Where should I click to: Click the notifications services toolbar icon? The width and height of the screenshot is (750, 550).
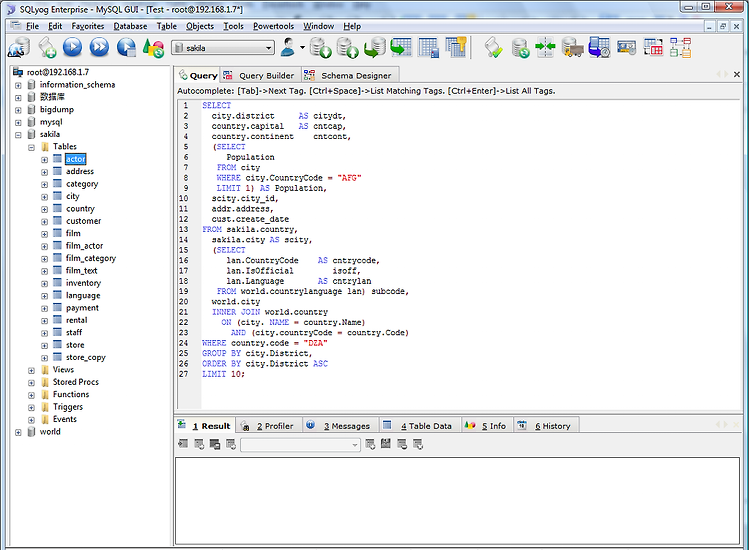627,47
